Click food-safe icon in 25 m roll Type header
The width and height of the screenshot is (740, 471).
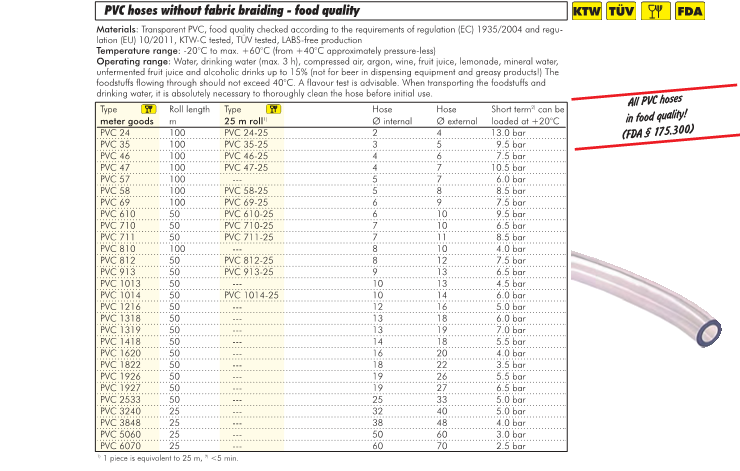271,108
